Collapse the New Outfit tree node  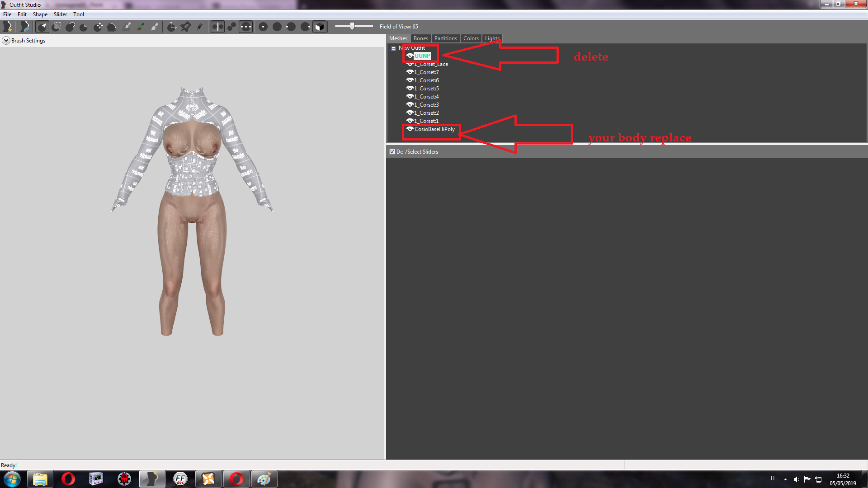click(x=393, y=48)
